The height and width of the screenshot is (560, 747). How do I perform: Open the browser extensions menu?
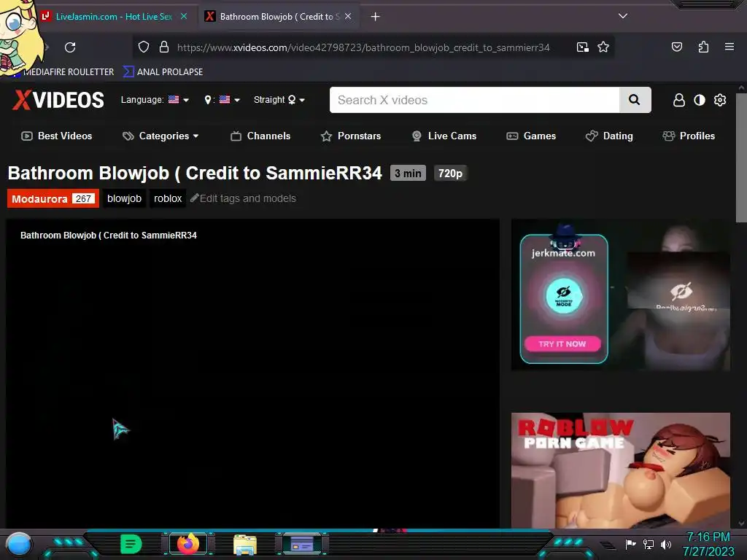(x=703, y=47)
